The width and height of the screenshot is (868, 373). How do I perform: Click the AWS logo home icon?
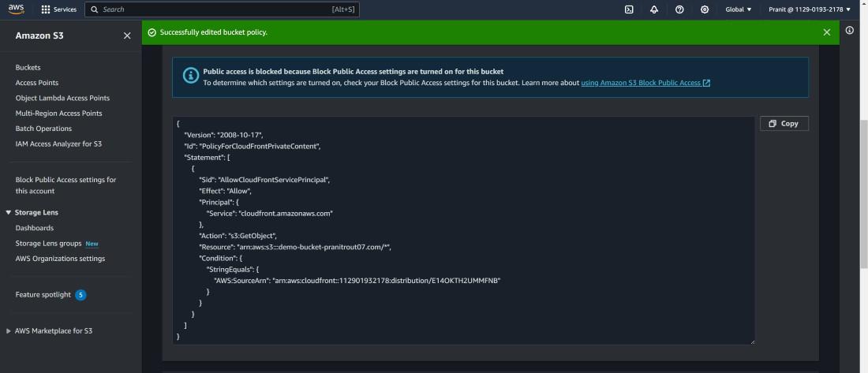17,9
